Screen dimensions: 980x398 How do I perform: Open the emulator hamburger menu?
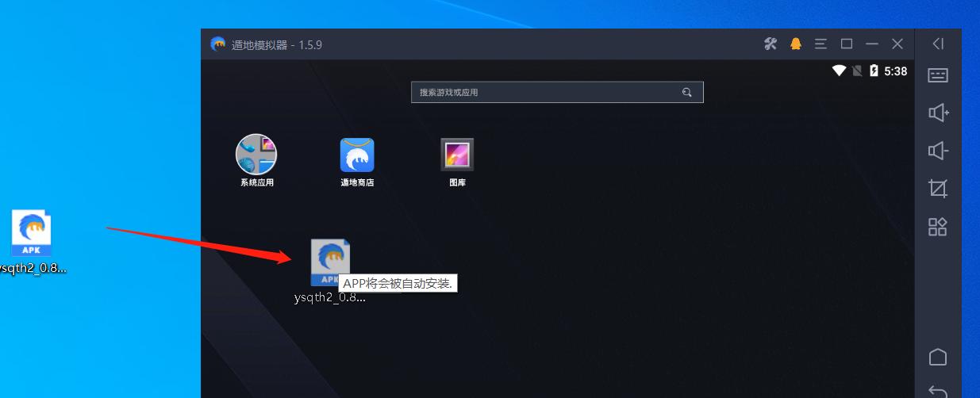[821, 44]
